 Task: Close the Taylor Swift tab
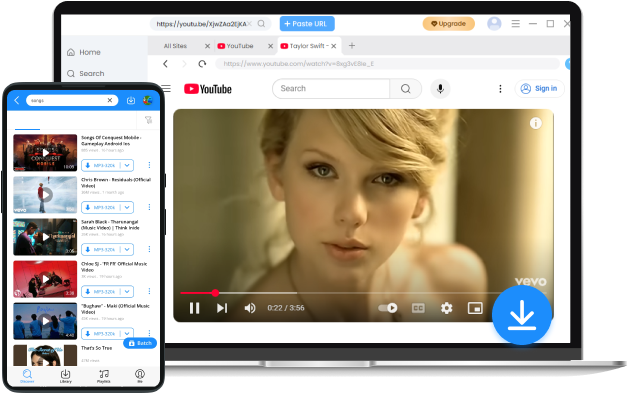click(334, 46)
